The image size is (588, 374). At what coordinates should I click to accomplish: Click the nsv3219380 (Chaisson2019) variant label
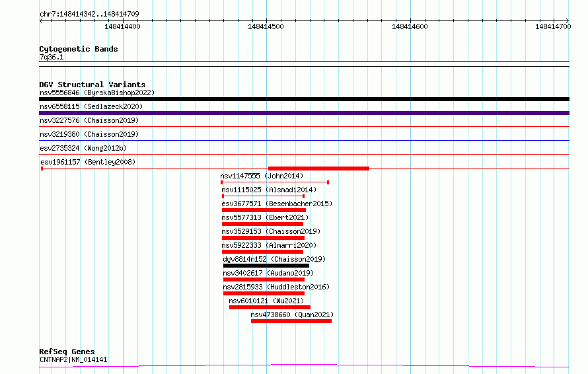[x=89, y=135]
